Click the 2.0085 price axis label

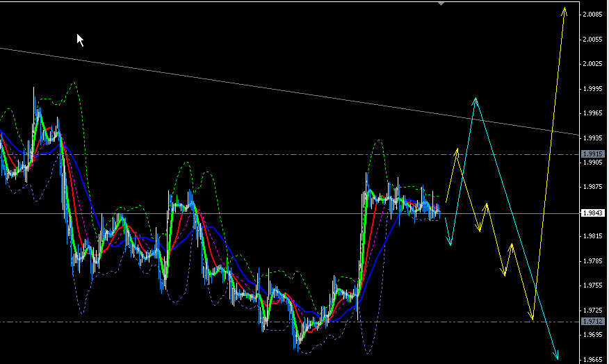click(593, 15)
